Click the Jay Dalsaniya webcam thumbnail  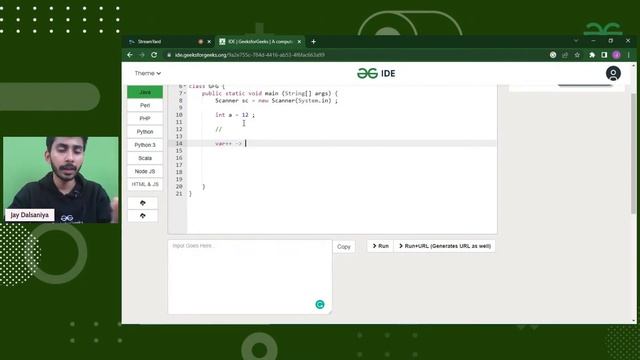coord(60,180)
